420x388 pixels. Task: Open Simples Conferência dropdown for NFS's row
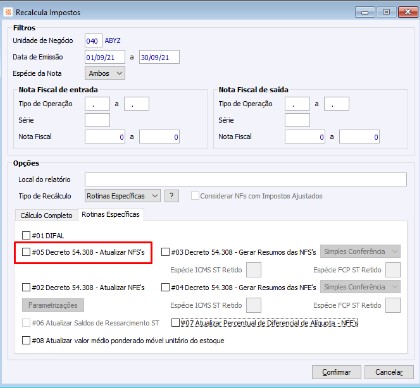pyautogui.click(x=360, y=251)
